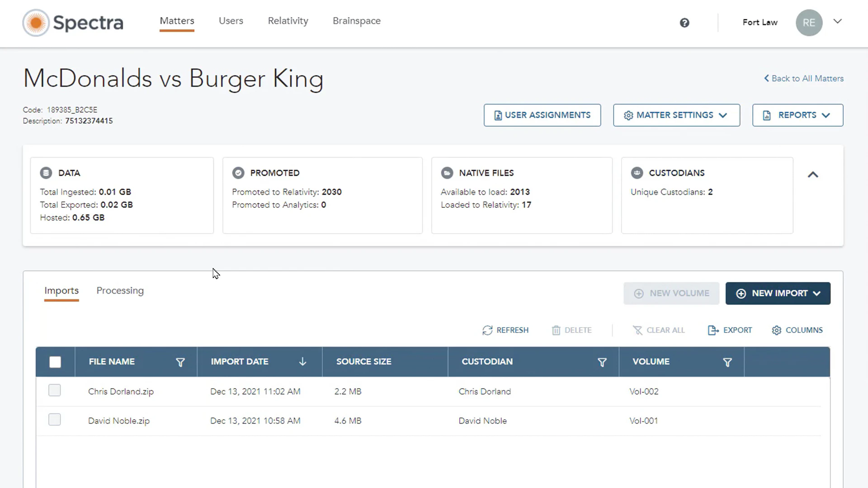Select the Chris Dorland.zip row checkbox
This screenshot has height=488, width=868.
coord(55,390)
